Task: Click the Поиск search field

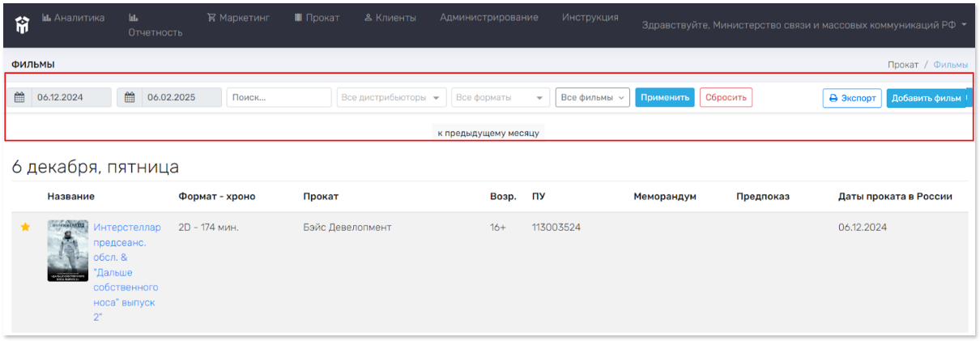Action: [x=279, y=97]
